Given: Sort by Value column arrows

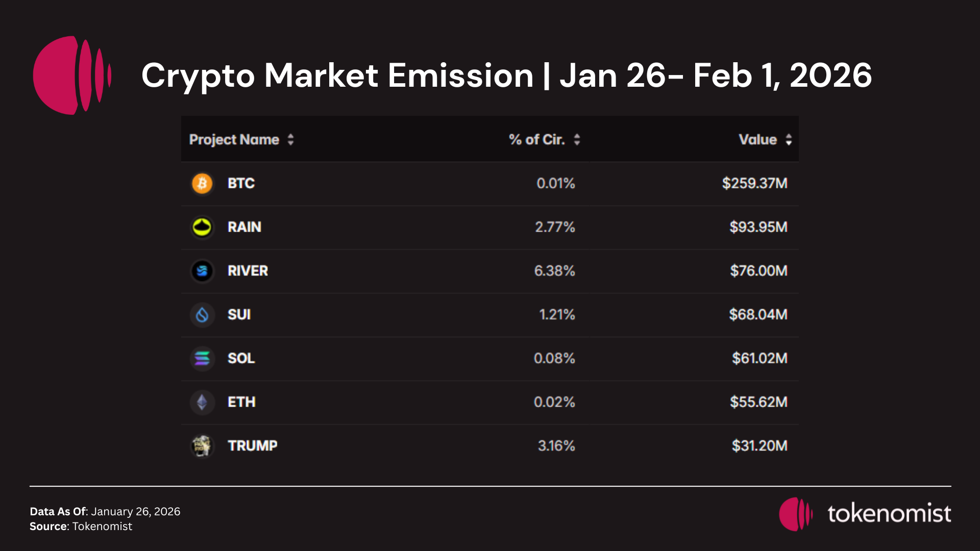Looking at the screenshot, I should (789, 140).
